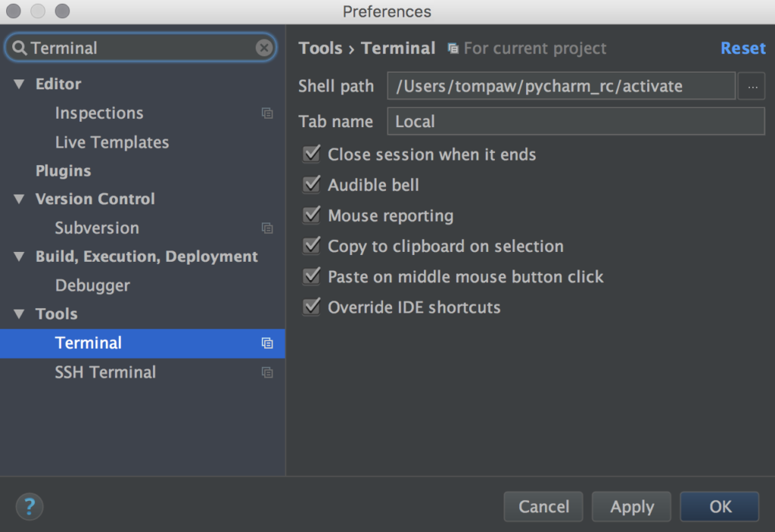775x532 pixels.
Task: Collapse the Build, Execution, Deployment section
Action: 19,256
